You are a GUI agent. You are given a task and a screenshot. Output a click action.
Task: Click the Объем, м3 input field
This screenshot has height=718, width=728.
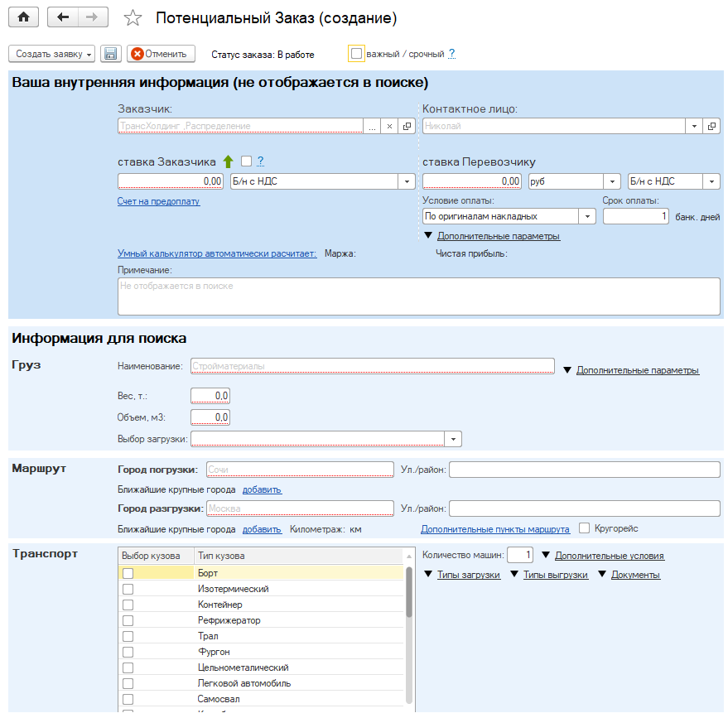(210, 417)
